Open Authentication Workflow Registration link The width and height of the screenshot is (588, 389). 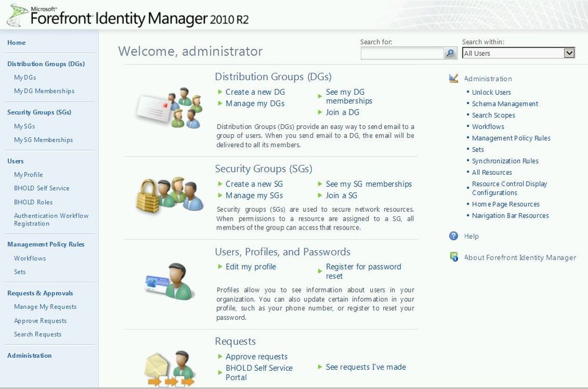(x=51, y=220)
